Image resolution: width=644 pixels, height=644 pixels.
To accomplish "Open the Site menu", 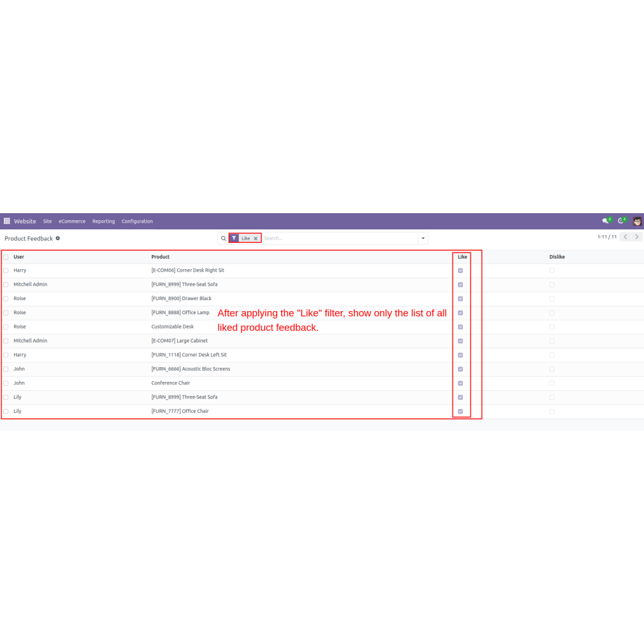I will pos(48,221).
